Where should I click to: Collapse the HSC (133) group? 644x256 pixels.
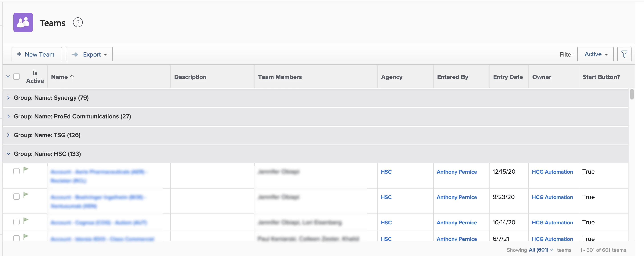pyautogui.click(x=8, y=154)
